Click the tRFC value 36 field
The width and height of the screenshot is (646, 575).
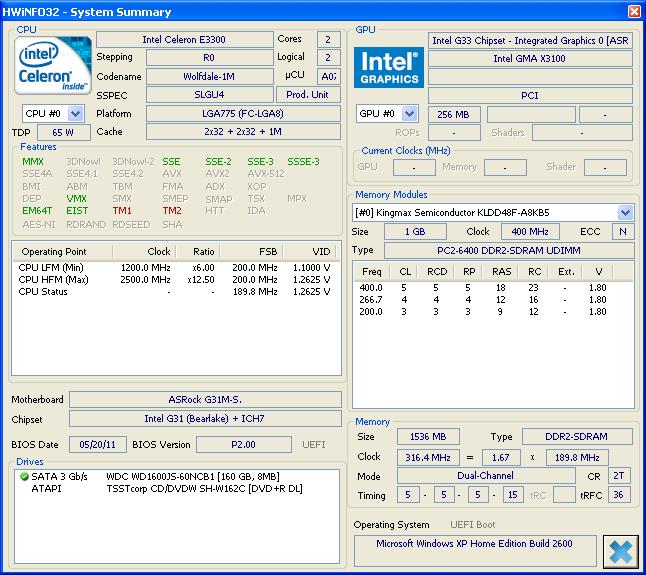tap(619, 495)
